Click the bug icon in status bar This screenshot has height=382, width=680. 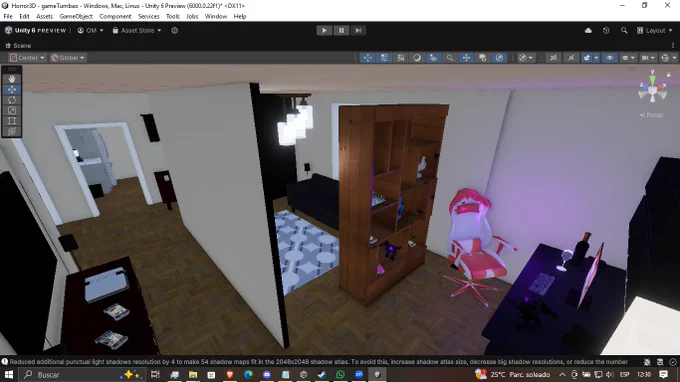coord(647,362)
